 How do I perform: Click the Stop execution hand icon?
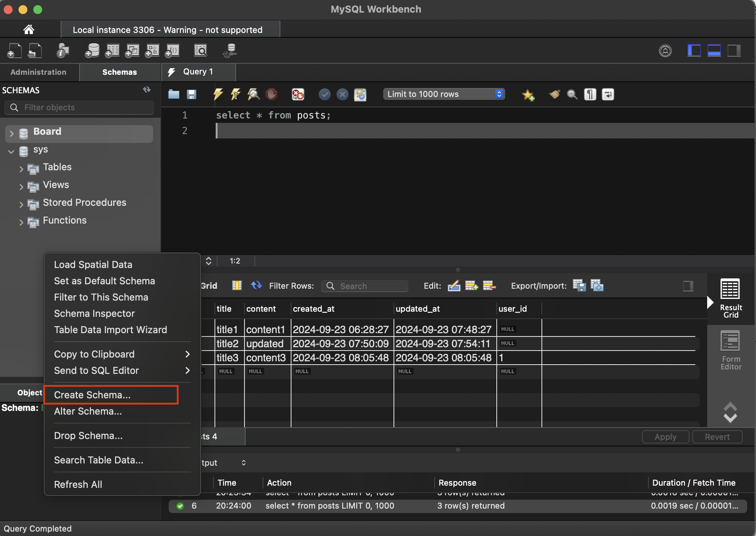click(x=271, y=94)
